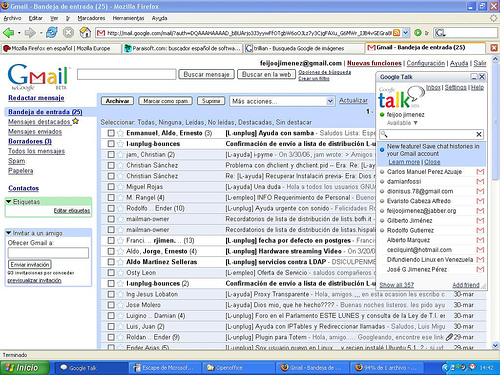This screenshot has height=375, width=500.
Task: Open the address bar history dropdown
Action: point(406,33)
